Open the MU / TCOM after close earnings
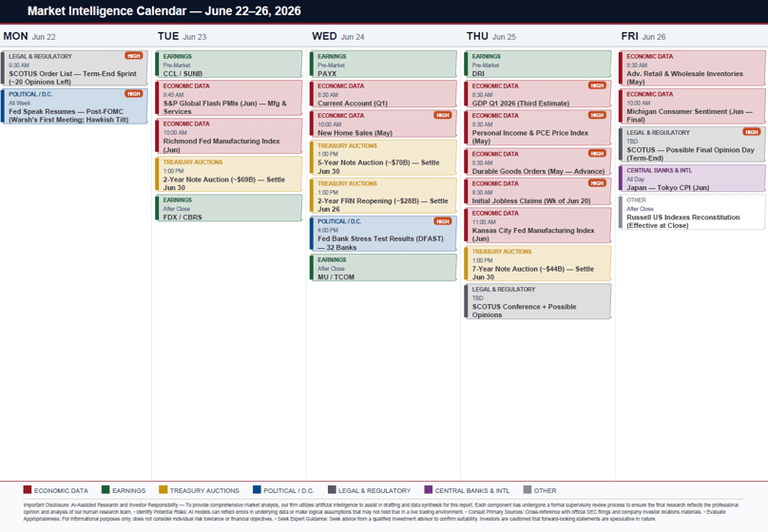This screenshot has width=768, height=532. point(383,268)
